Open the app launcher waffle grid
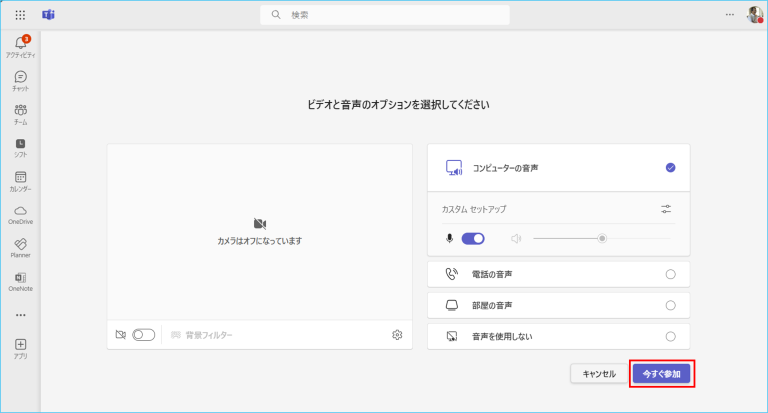The height and width of the screenshot is (413, 768). (x=20, y=15)
